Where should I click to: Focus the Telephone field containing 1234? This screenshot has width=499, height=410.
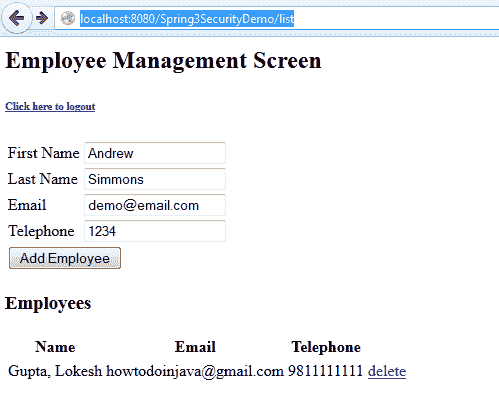click(155, 231)
